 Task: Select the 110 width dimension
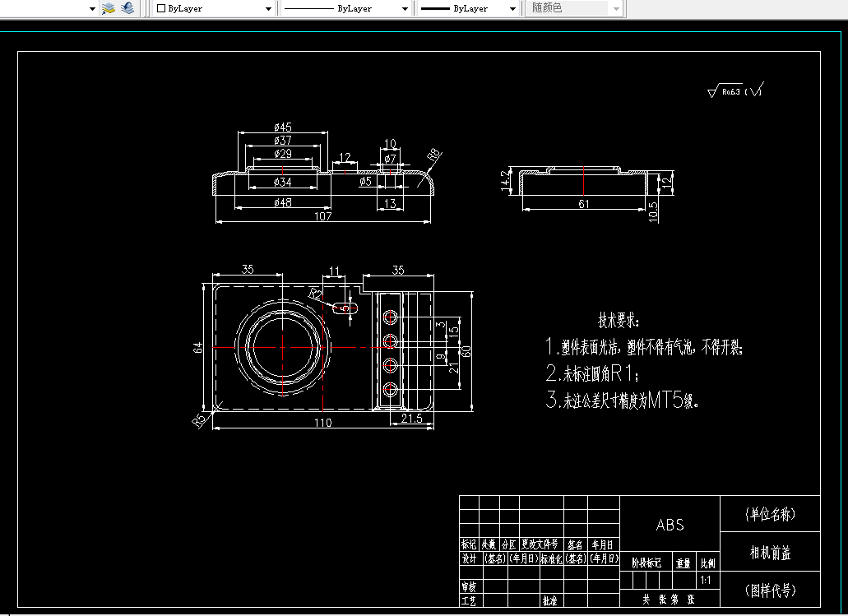323,423
